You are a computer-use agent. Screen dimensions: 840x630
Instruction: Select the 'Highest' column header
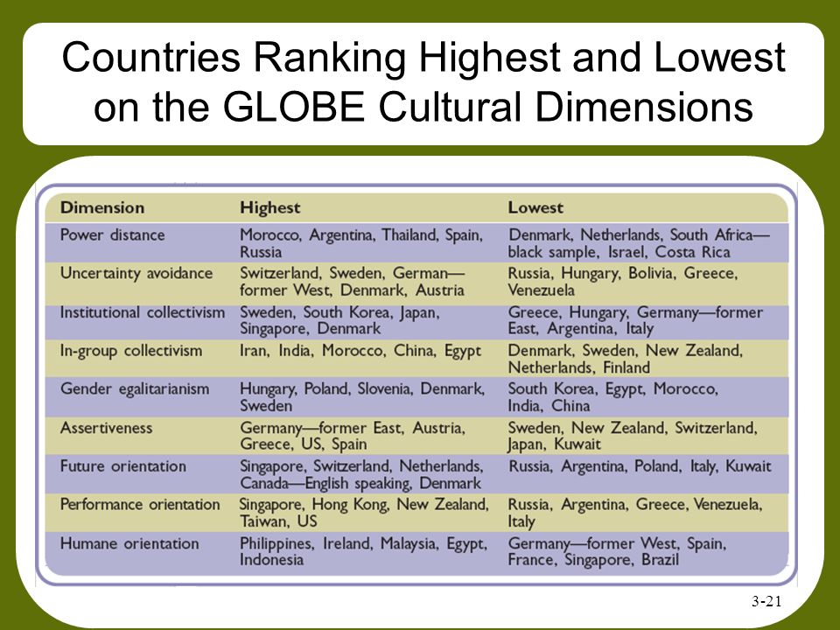(x=270, y=207)
